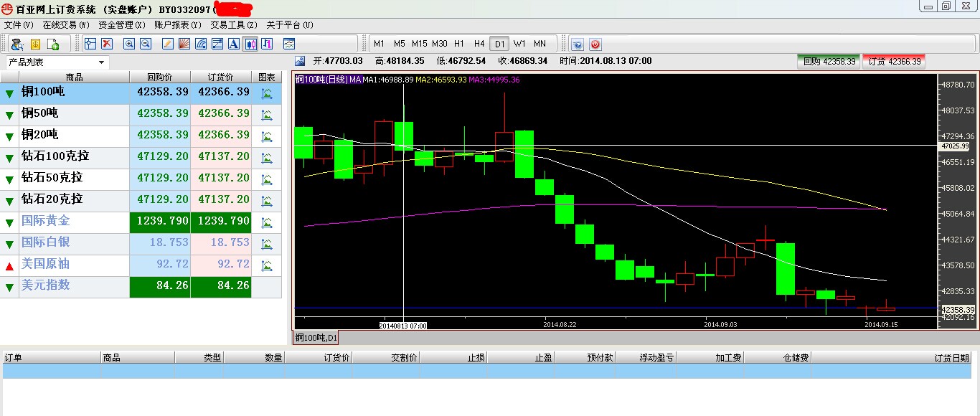Open chart icon for 铜100吨 row
980x416 pixels.
pos(267,93)
